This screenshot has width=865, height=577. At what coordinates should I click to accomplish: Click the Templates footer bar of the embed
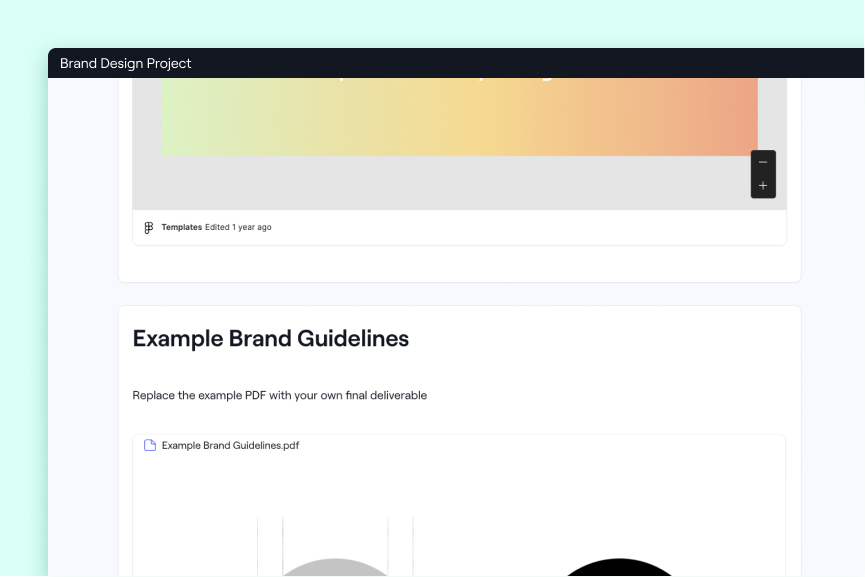point(459,227)
